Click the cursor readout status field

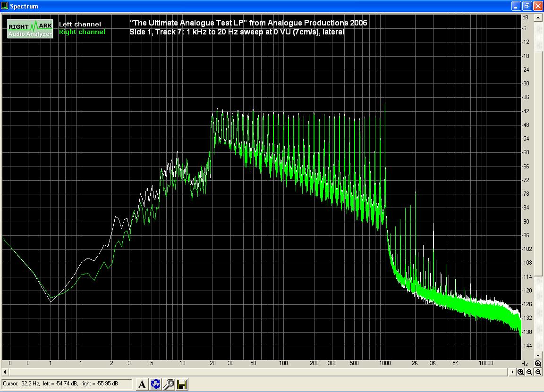(x=67, y=384)
